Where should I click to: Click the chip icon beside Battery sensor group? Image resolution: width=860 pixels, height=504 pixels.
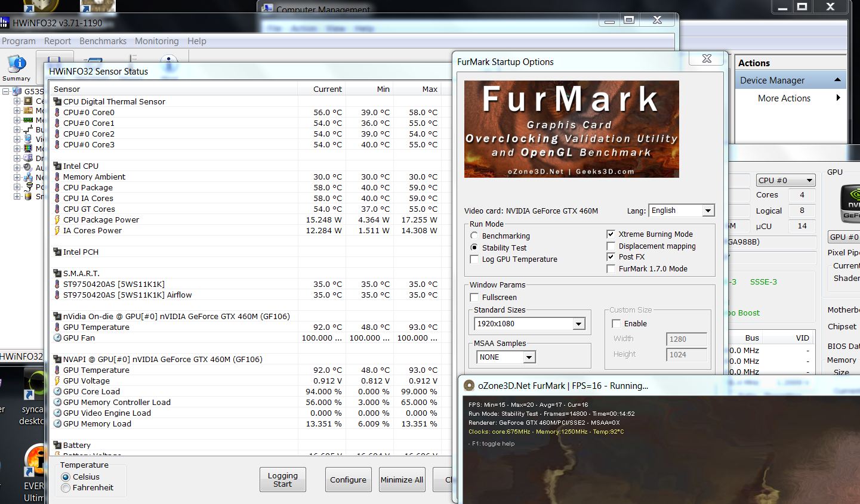coord(57,445)
